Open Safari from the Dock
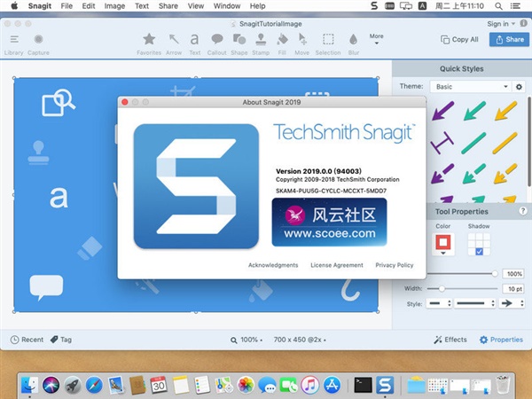532x399 pixels. pyautogui.click(x=94, y=385)
